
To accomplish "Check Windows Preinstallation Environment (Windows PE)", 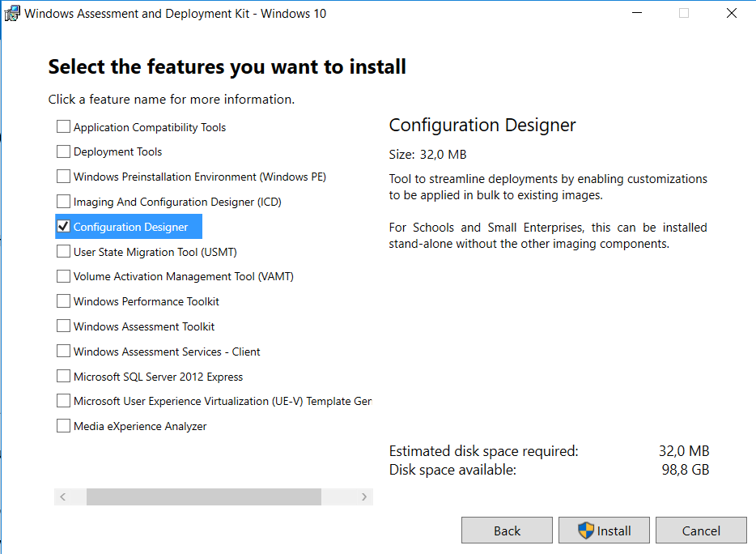I will [63, 177].
